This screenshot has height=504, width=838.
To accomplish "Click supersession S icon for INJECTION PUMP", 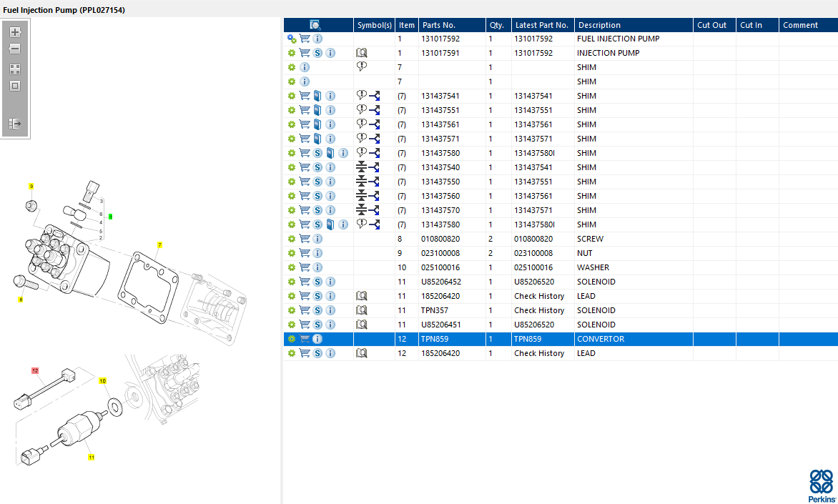I will click(x=317, y=53).
